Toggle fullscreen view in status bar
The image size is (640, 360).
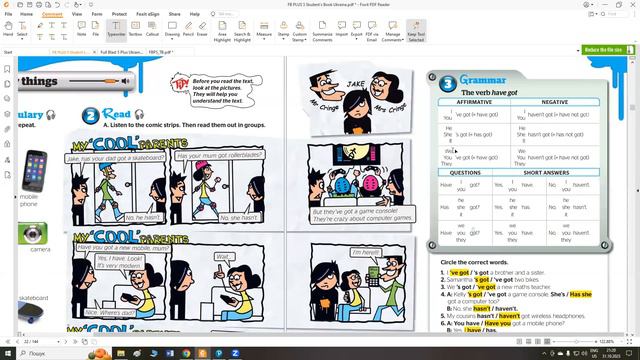coord(630,342)
